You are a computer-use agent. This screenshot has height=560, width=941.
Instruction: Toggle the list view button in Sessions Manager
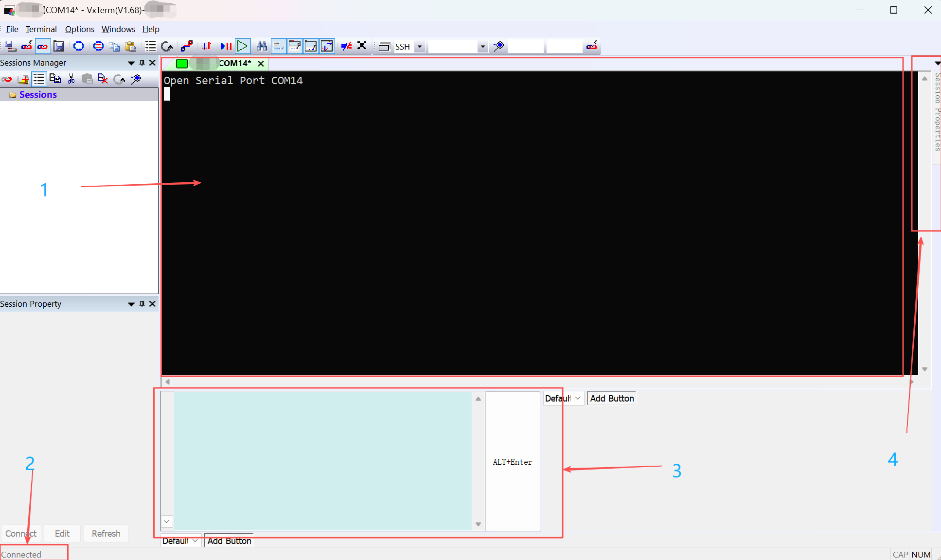tap(39, 79)
